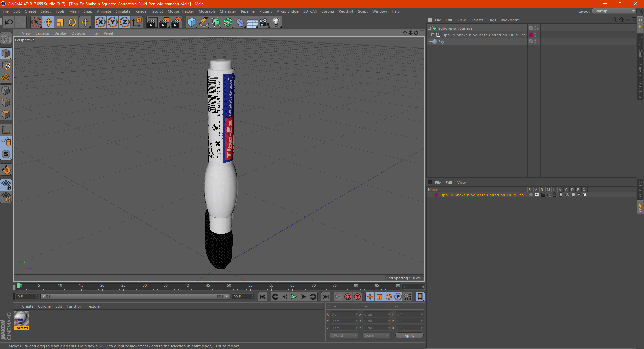Activate the Rotate tool in top toolbar

[72, 22]
